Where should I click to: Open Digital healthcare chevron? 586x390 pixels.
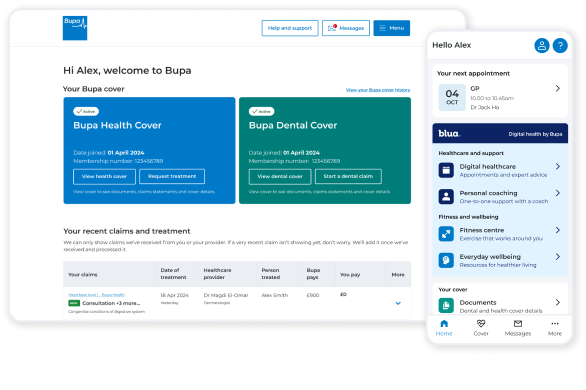(558, 167)
